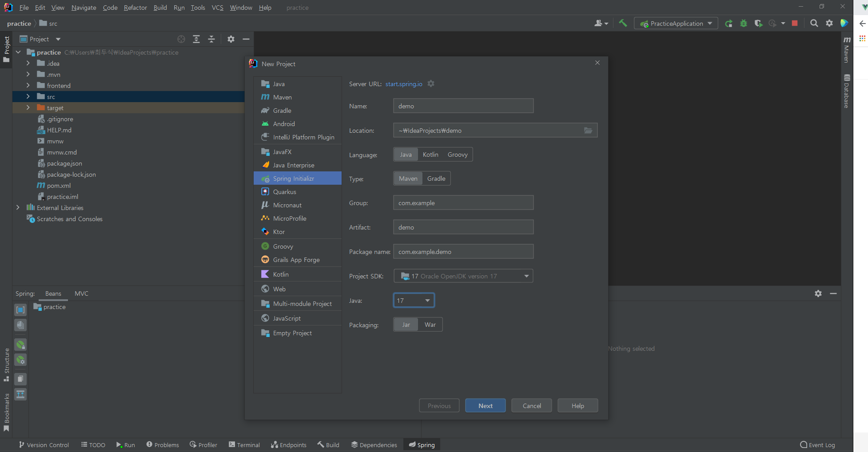The height and width of the screenshot is (452, 868).
Task: Expand the target folder
Action: coord(28,108)
